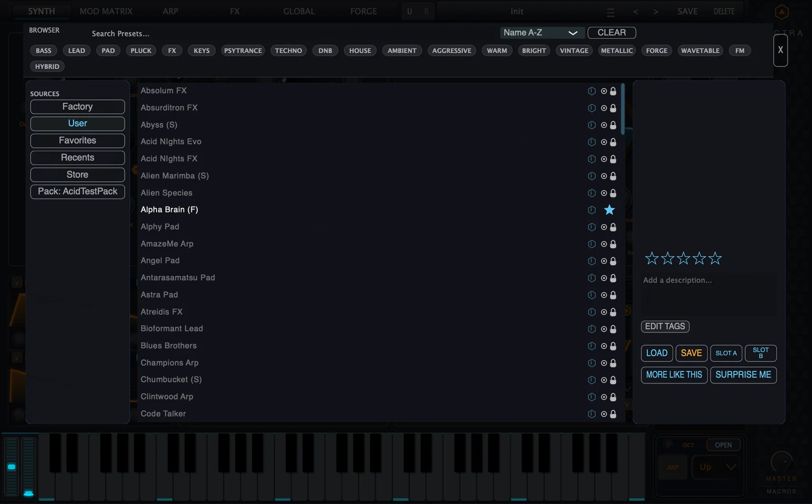Viewport: 812px width, 504px height.
Task: Set a three-star rating in the middle
Action: (683, 258)
